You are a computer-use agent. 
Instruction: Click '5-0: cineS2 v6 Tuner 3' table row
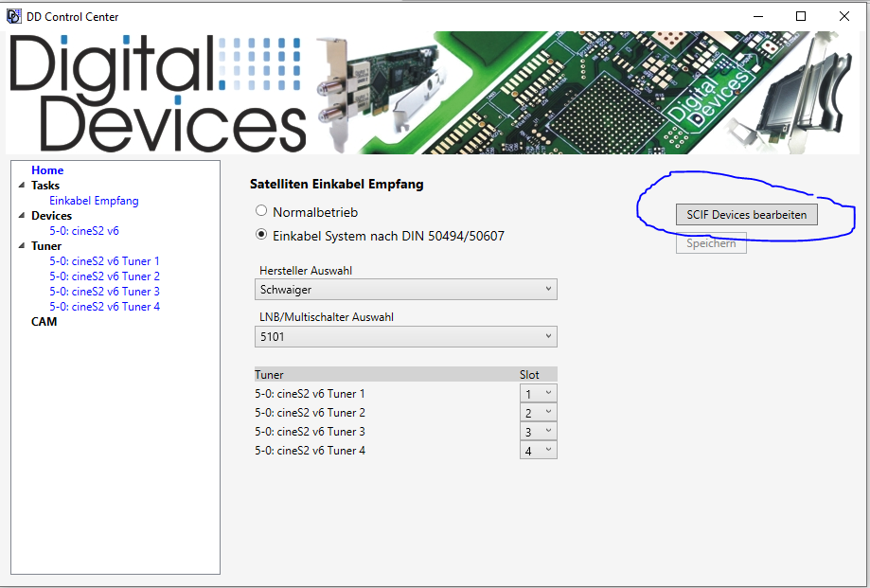[405, 431]
